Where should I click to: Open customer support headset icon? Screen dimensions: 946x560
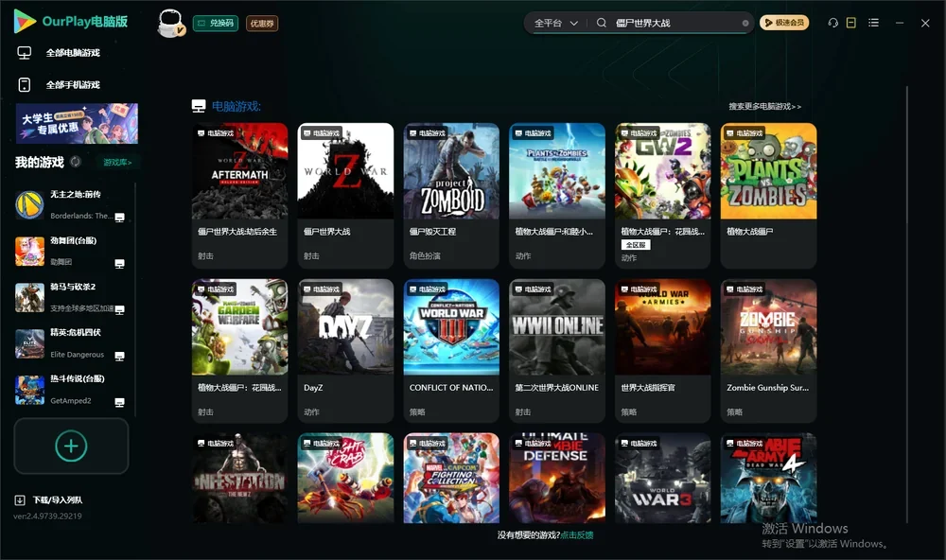tap(832, 23)
